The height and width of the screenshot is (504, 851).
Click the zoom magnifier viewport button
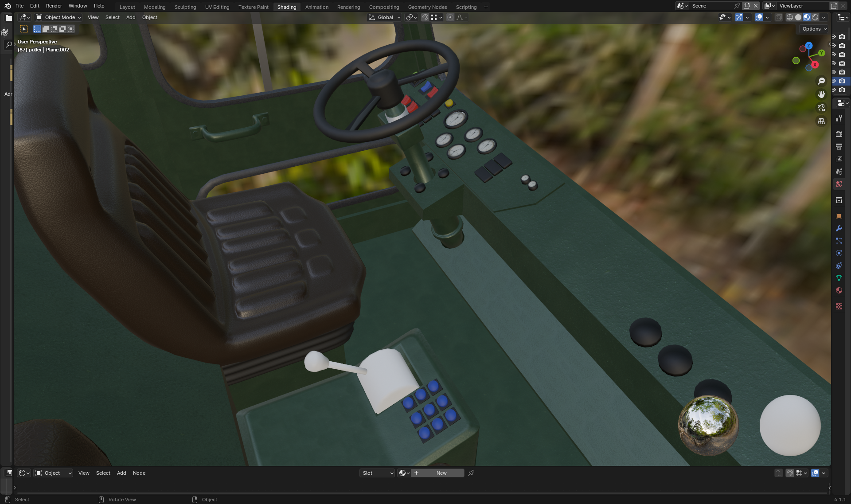click(x=821, y=81)
